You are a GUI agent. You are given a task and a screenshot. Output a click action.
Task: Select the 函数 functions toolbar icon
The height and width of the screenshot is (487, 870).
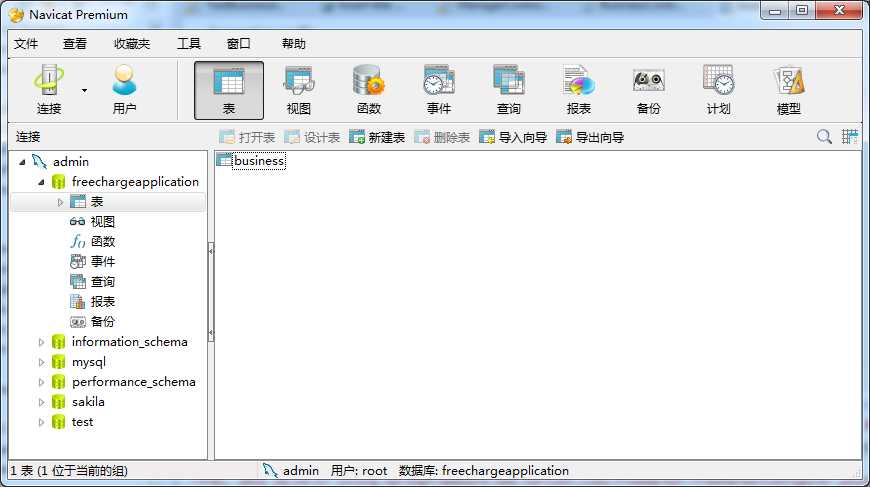[368, 90]
